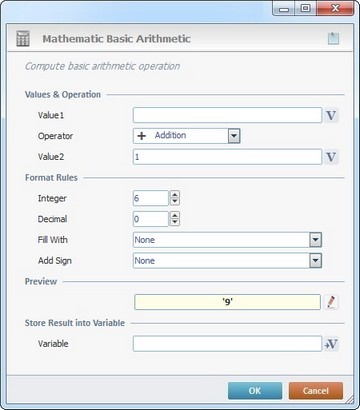This screenshot has width=360, height=410.
Task: Click the variable picker icon beside Value1
Action: (x=331, y=115)
